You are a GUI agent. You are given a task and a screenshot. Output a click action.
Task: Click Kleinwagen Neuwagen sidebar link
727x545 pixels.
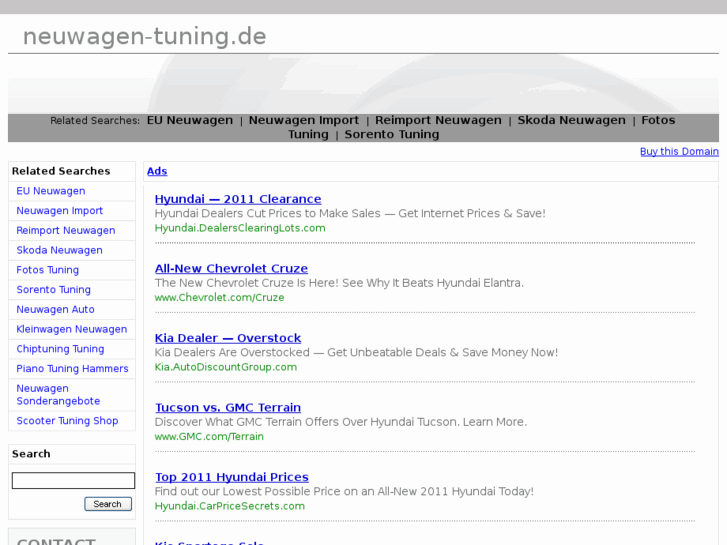click(72, 329)
